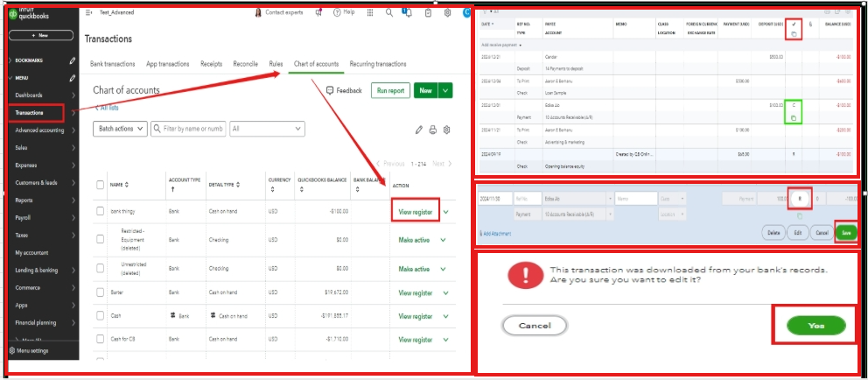Switch to Recurring transactions tab

pyautogui.click(x=378, y=64)
